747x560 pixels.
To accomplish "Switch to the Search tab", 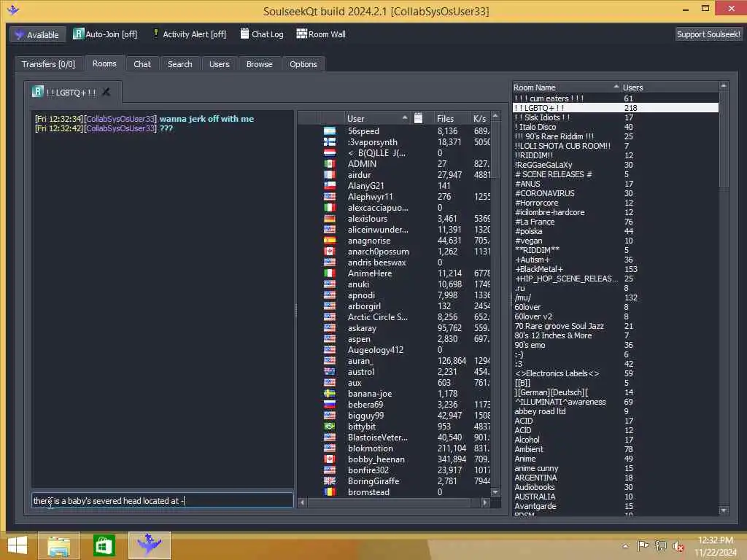I will coord(179,64).
